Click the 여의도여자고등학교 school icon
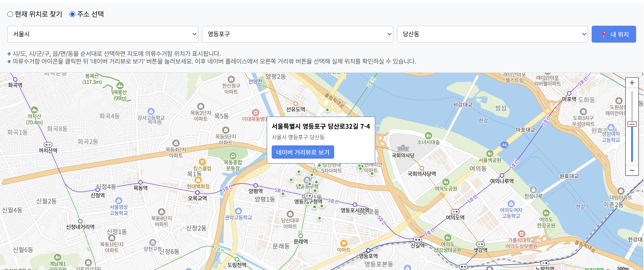This screenshot has height=270, width=644. [x=511, y=204]
